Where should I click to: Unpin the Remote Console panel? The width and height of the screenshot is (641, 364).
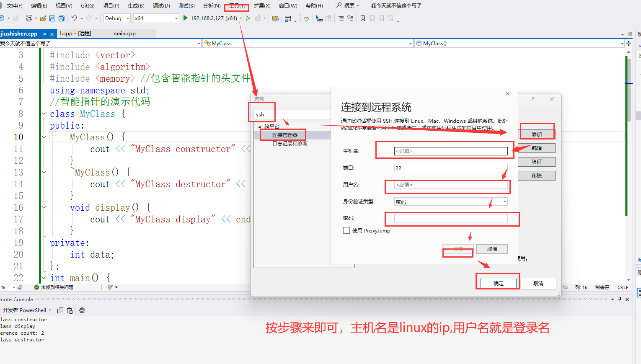[619, 299]
